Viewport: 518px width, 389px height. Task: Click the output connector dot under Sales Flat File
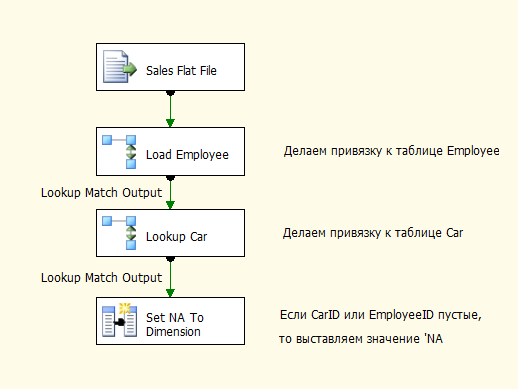(170, 93)
